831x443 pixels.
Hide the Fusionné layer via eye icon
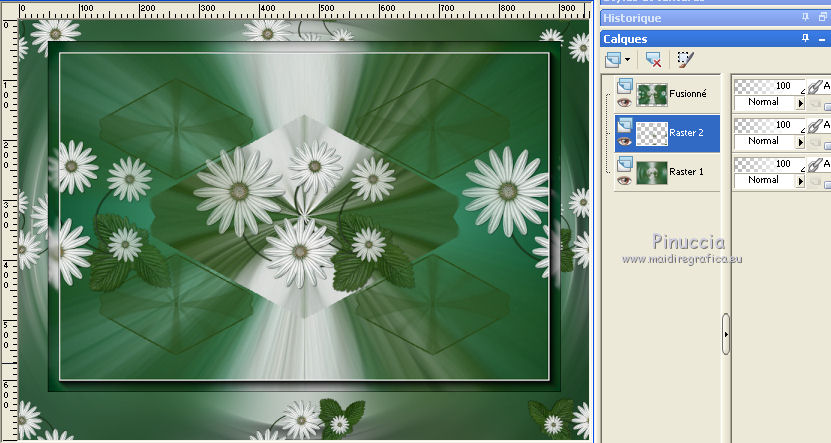pyautogui.click(x=624, y=102)
